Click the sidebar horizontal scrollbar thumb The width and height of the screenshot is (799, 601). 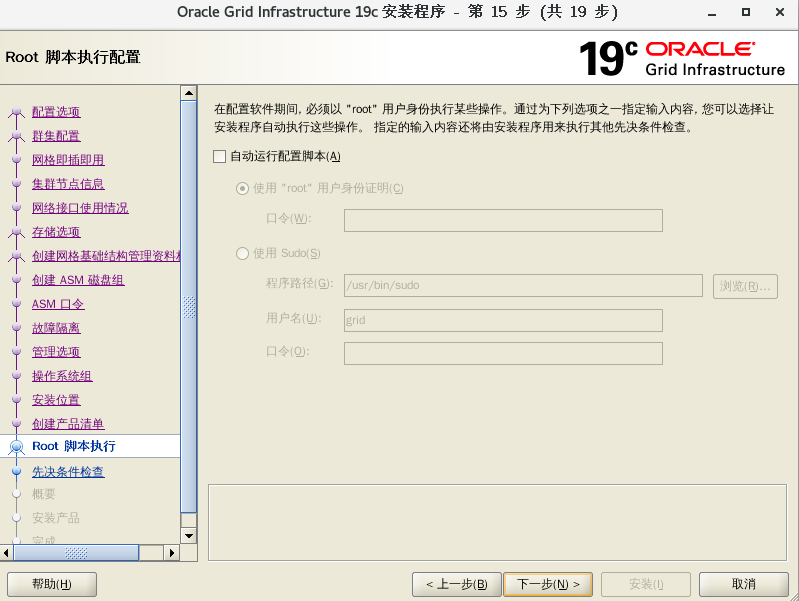click(76, 553)
